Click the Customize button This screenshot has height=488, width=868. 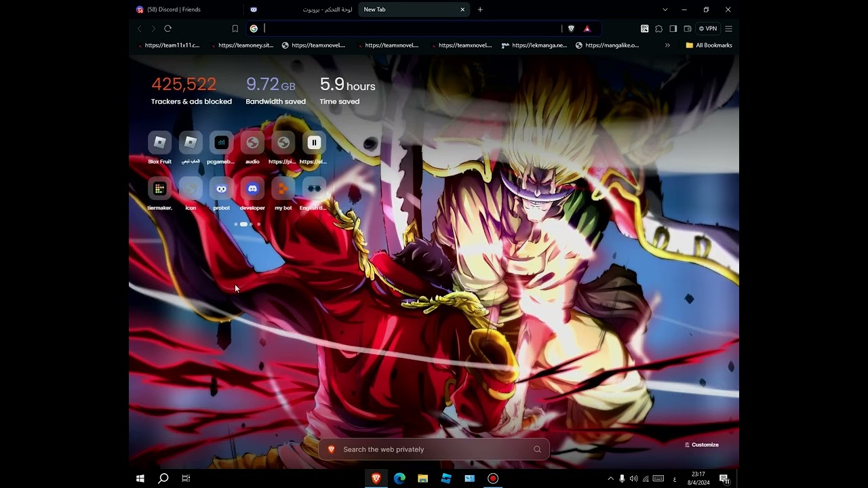point(702,445)
